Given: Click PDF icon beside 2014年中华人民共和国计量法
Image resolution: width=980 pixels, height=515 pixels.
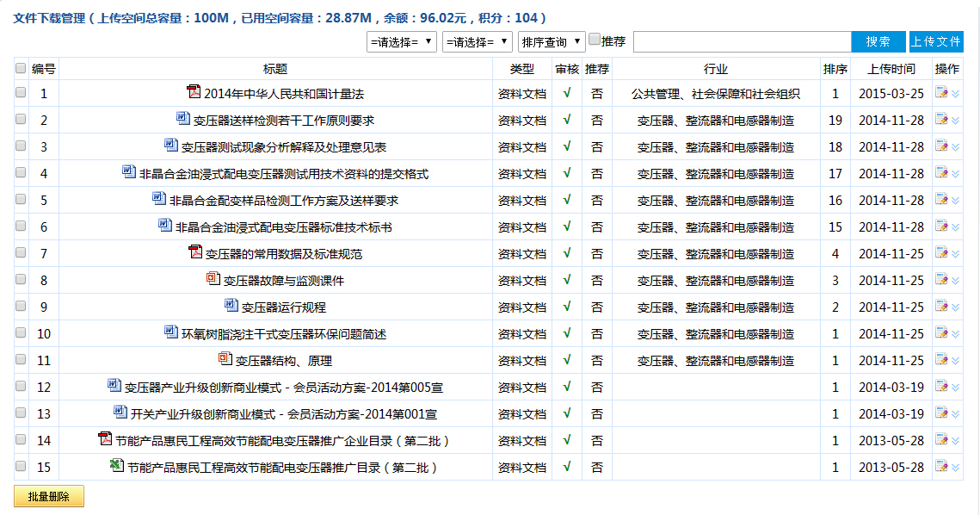Looking at the screenshot, I should [x=194, y=92].
